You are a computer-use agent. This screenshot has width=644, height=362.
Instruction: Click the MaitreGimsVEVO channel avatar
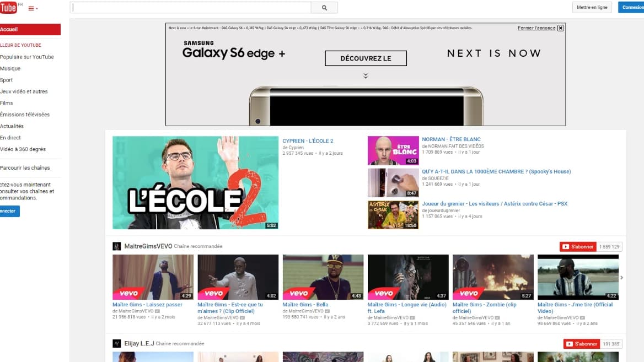116,246
